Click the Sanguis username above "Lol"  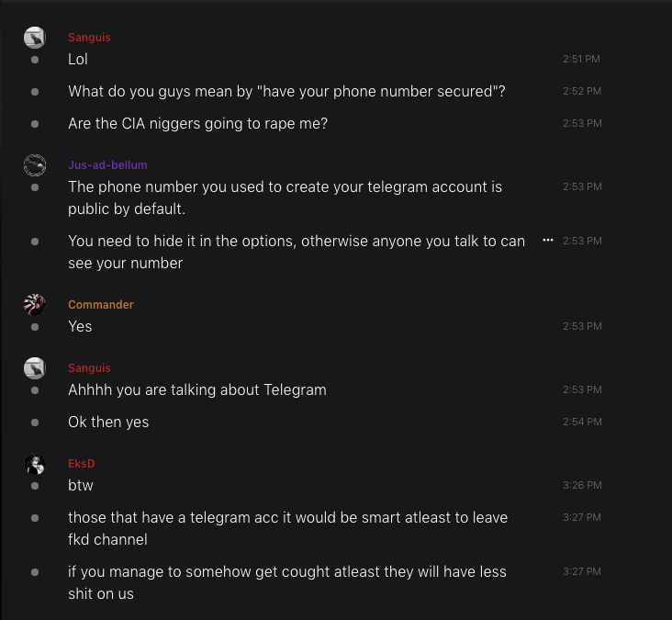click(x=89, y=38)
